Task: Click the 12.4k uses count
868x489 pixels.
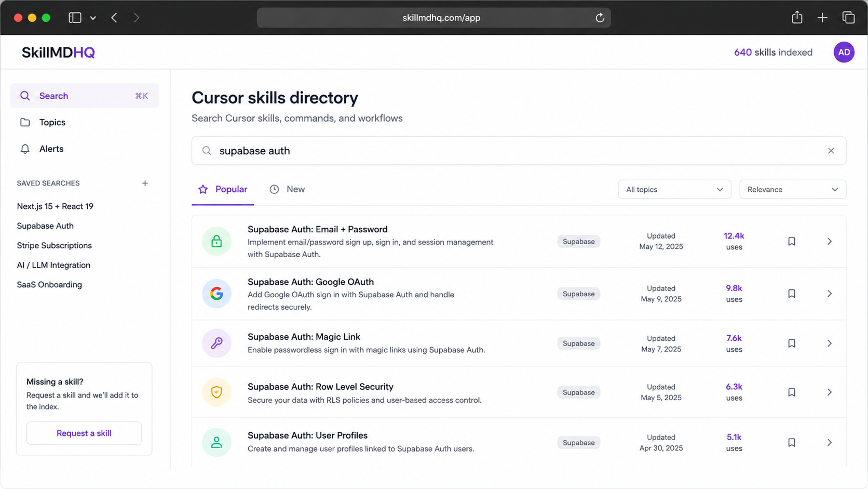Action: pyautogui.click(x=734, y=241)
